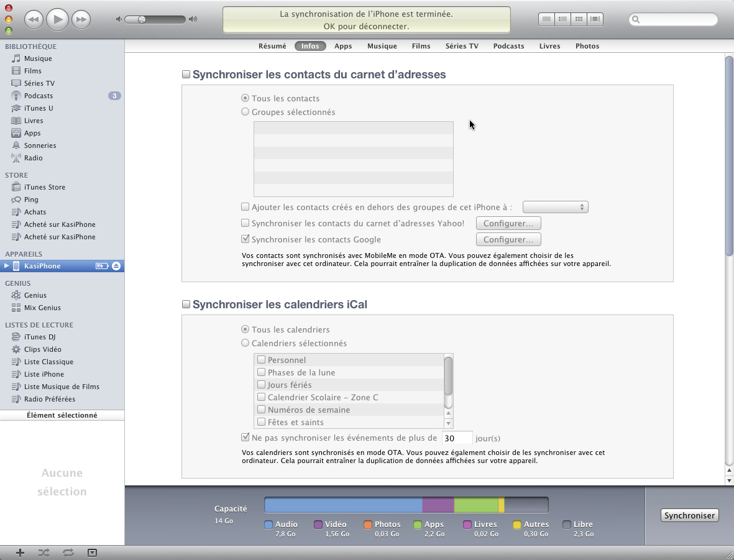Click the previous track rewind button
The width and height of the screenshot is (734, 560).
(33, 20)
